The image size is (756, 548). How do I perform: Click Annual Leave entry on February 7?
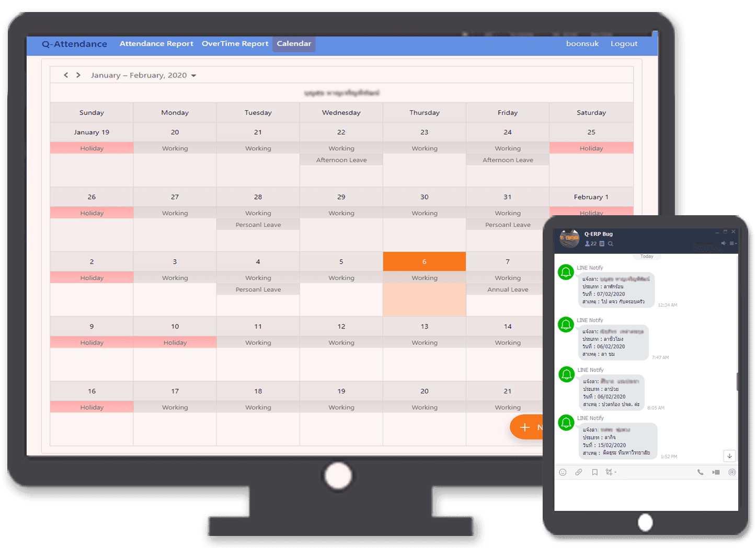508,289
